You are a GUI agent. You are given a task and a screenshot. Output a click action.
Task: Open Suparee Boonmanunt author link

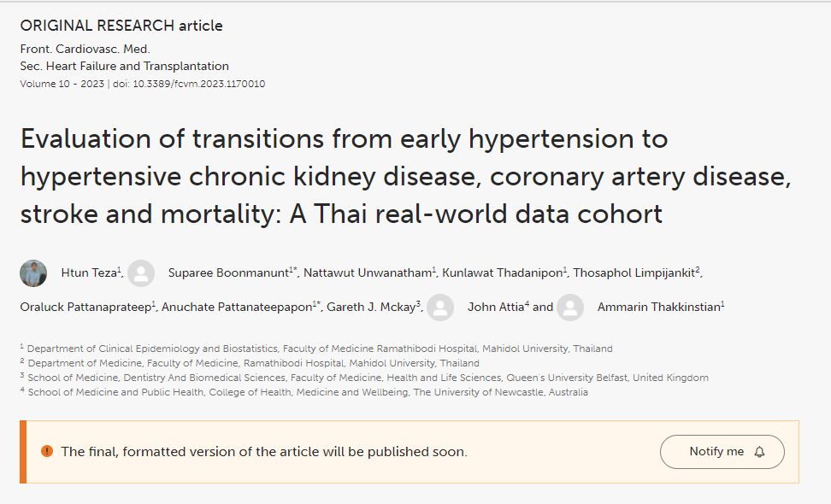[x=227, y=273]
